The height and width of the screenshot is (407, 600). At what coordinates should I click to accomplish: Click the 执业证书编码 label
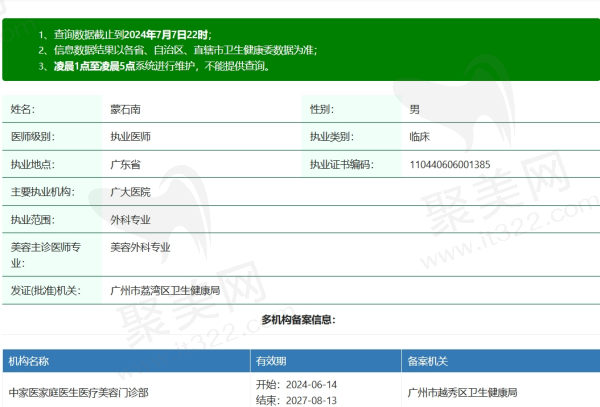point(342,164)
